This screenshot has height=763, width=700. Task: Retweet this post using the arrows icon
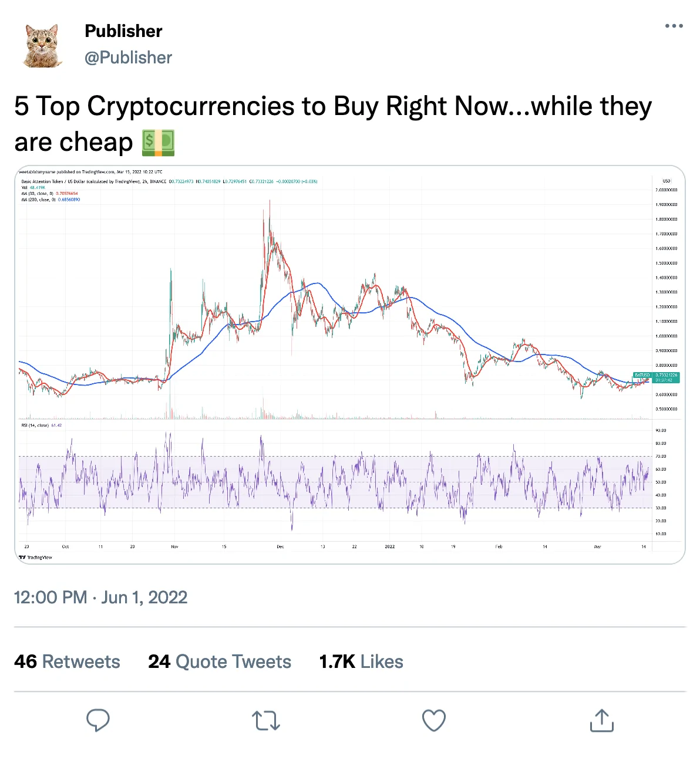(x=266, y=720)
